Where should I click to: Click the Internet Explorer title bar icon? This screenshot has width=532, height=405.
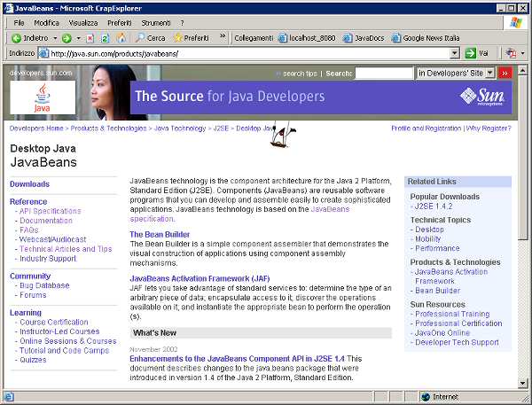[9, 8]
